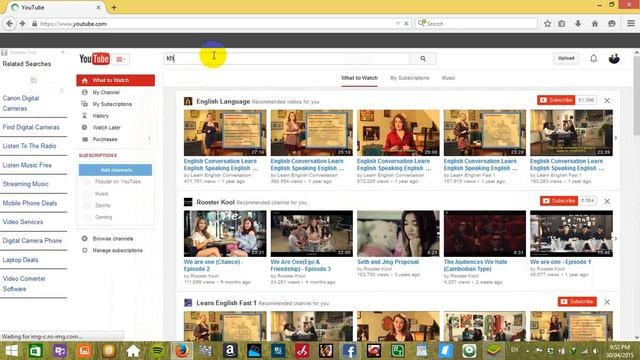Switch to the Music tab
640x360 pixels.
point(448,78)
